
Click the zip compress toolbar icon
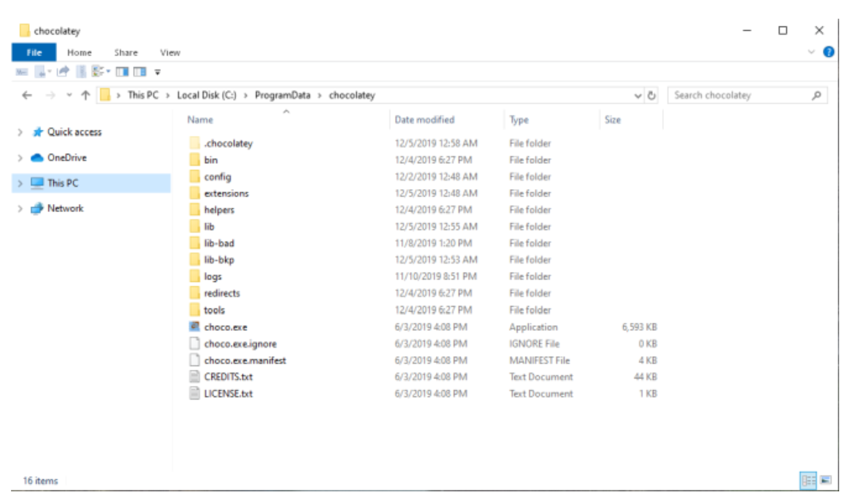[x=81, y=71]
